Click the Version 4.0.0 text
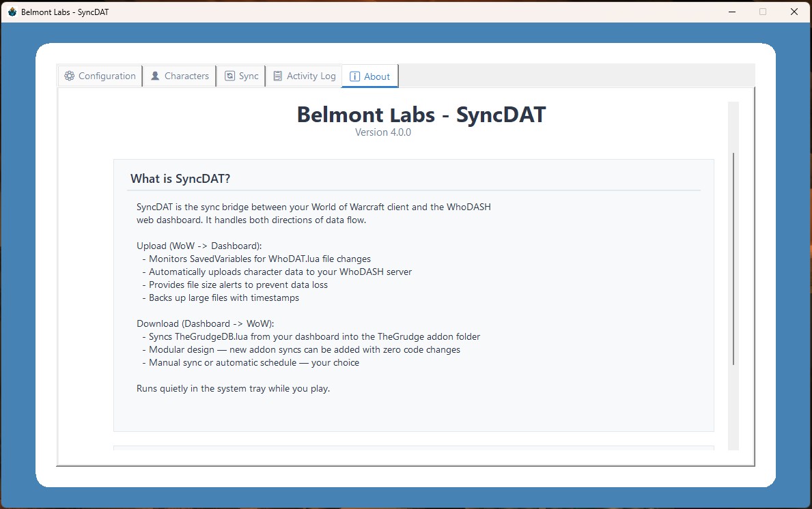Screen dimensions: 812x509 (x=382, y=132)
